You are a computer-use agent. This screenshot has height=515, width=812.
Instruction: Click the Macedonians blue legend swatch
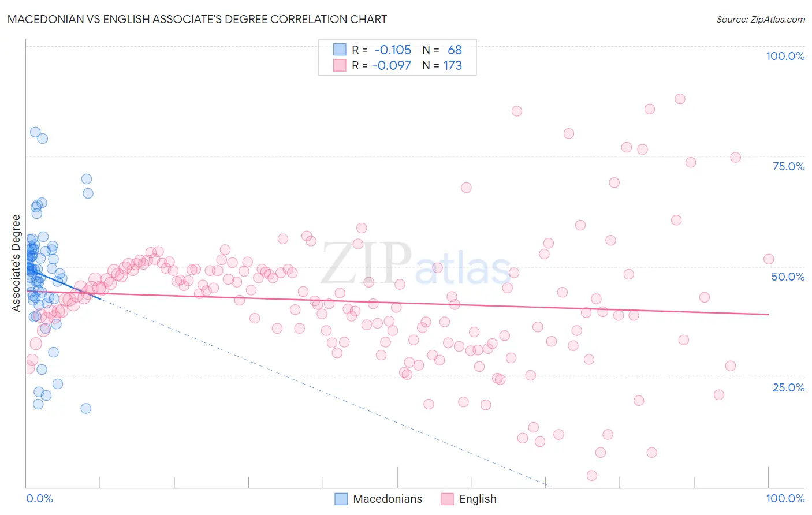(341, 499)
